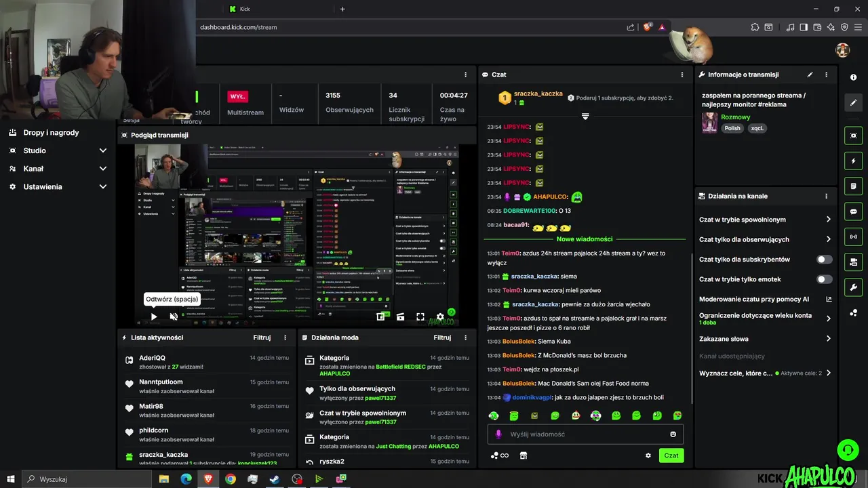This screenshot has width=868, height=488.
Task: Enter fullscreen in stream preview
Action: pos(420,317)
